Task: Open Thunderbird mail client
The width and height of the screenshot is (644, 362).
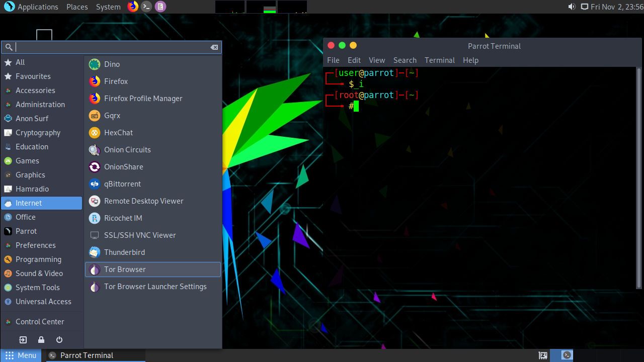Action: [x=153, y=252]
